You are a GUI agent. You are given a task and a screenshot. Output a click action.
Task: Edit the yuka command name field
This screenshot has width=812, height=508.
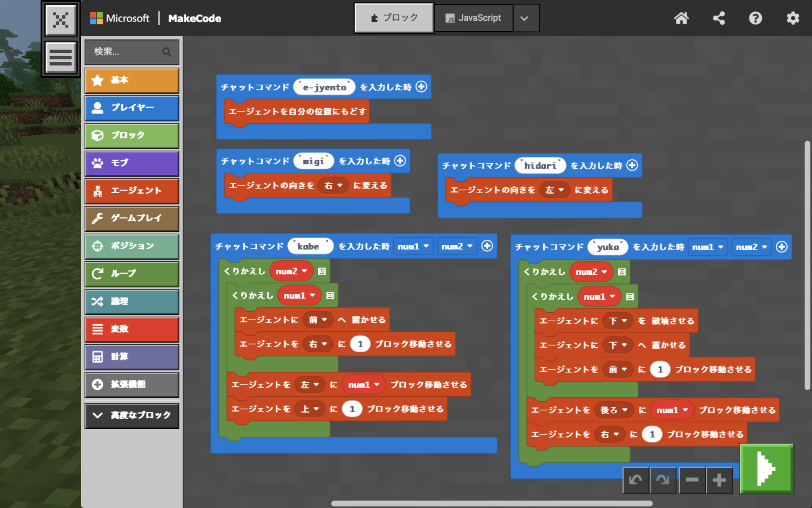pos(608,247)
